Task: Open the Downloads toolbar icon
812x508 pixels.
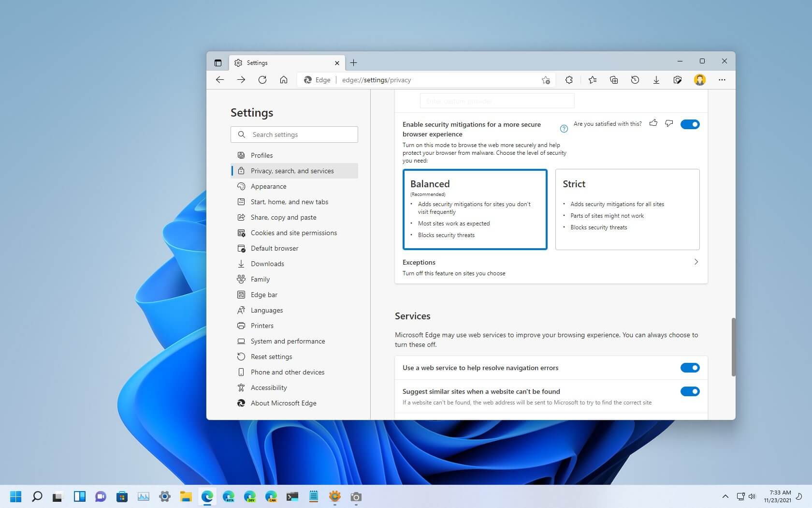Action: pyautogui.click(x=656, y=80)
